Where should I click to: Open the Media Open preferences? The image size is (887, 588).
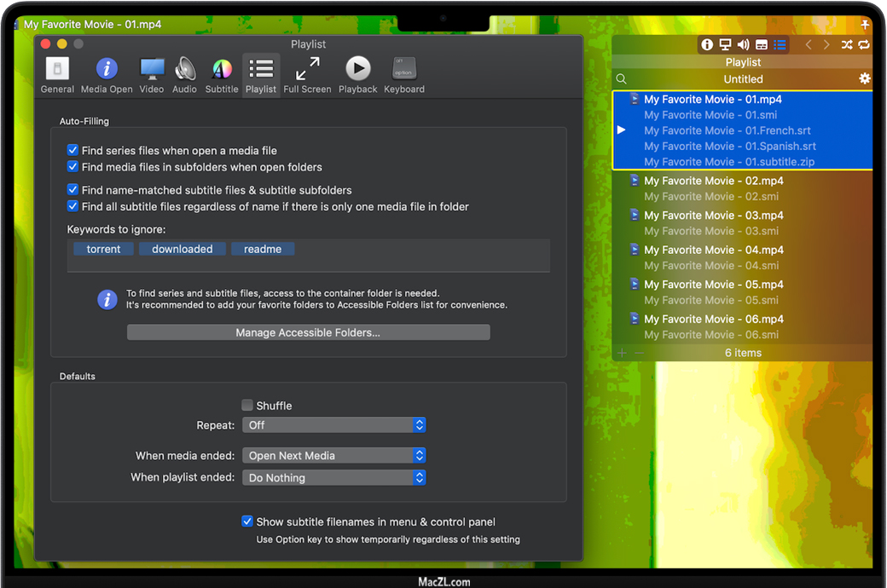pos(107,75)
